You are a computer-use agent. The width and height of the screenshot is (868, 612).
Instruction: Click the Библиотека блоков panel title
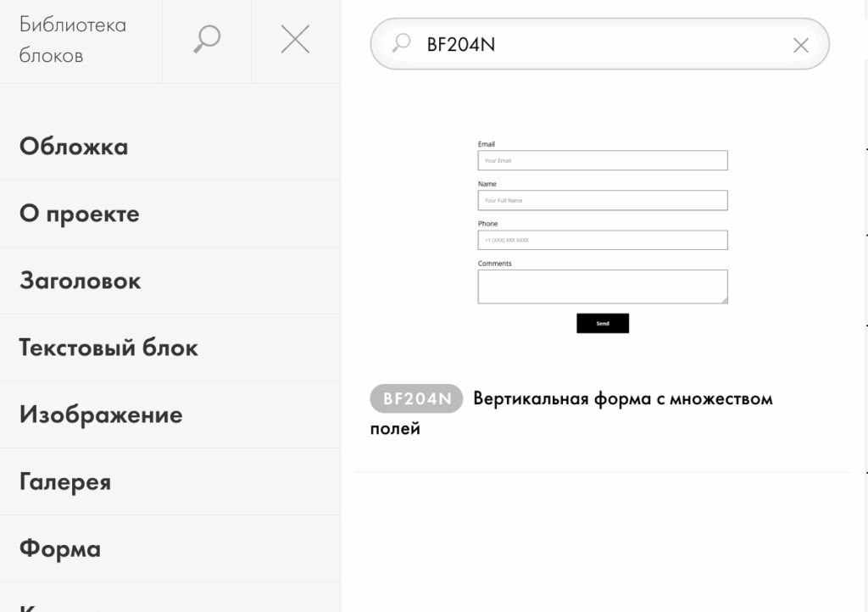[73, 40]
